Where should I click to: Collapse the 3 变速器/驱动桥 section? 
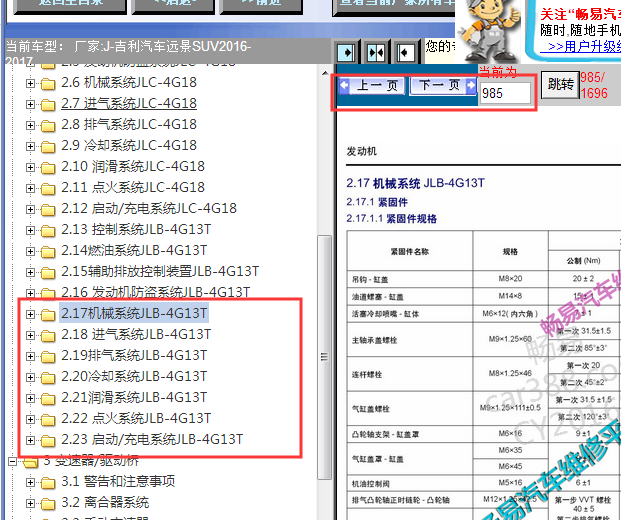tap(13, 461)
